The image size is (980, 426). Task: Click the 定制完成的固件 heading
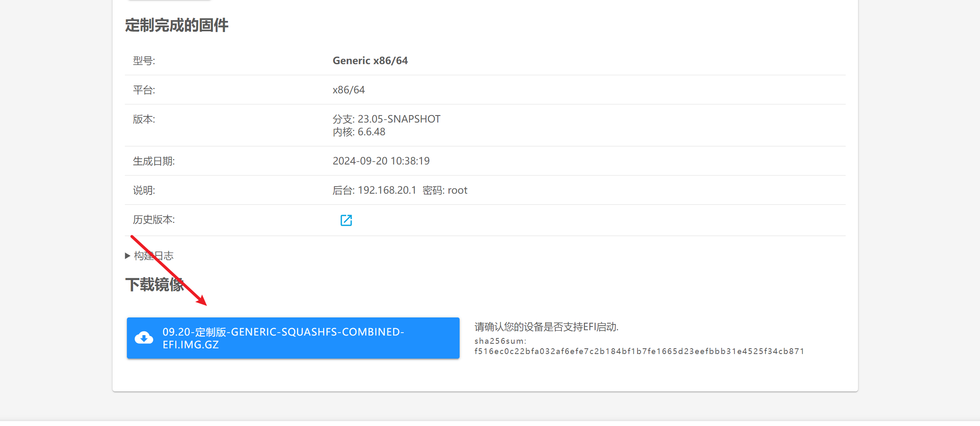(x=177, y=25)
